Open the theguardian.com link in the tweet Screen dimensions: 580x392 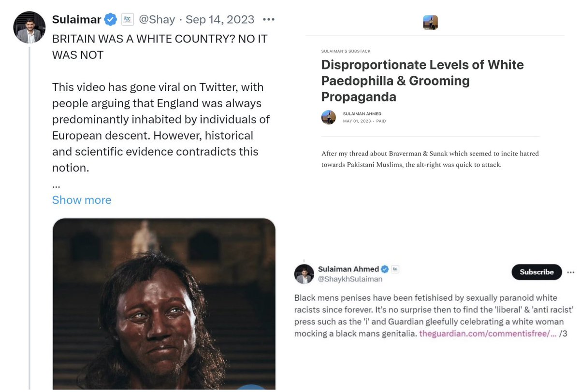pos(487,333)
